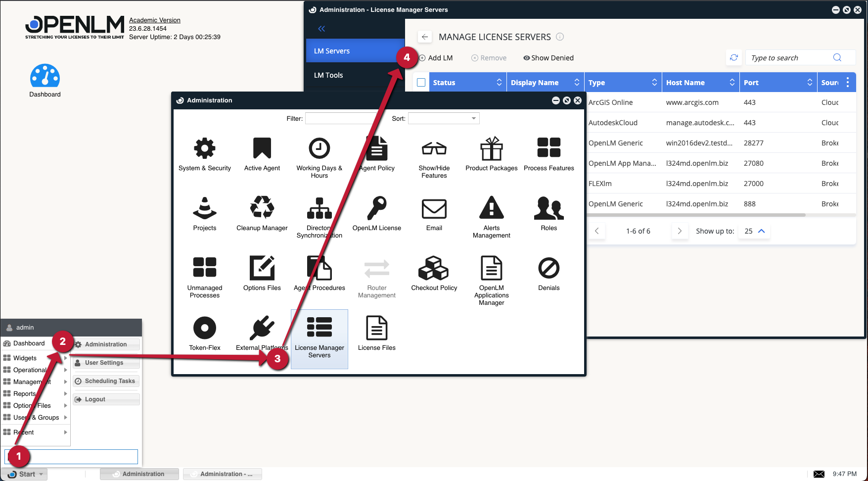Screen dimensions: 868x481
Task: Click the Add LM button
Action: 436,58
